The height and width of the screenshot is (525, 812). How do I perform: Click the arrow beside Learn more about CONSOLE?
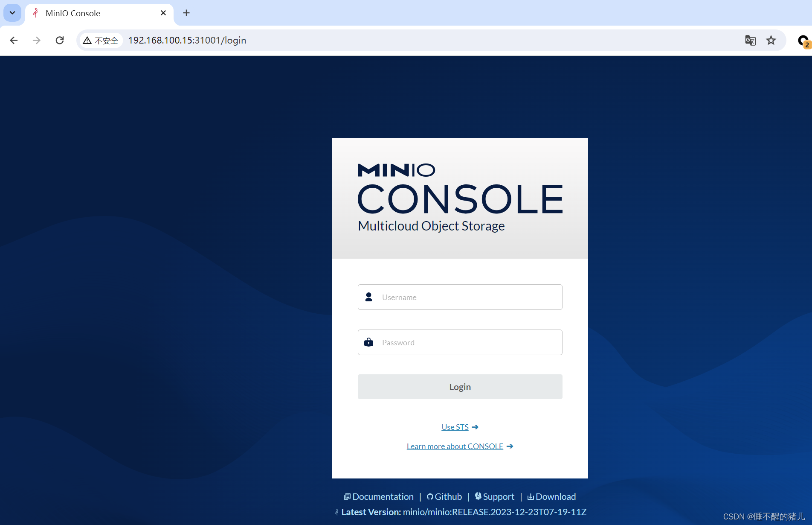pyautogui.click(x=510, y=446)
